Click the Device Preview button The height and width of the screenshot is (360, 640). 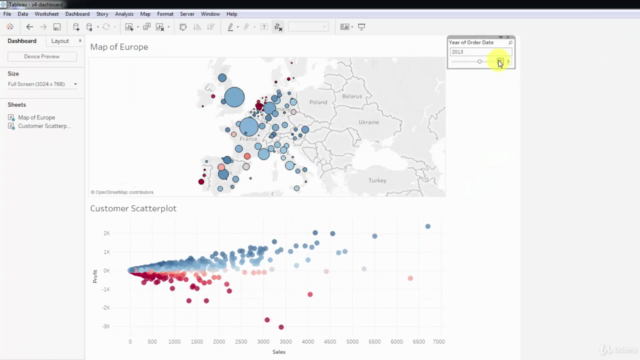click(42, 56)
